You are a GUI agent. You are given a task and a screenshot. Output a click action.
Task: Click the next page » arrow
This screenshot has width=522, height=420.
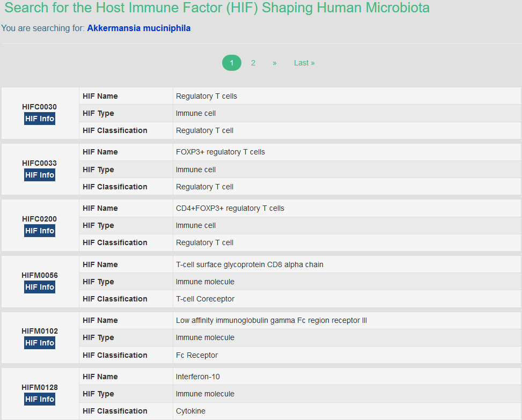pyautogui.click(x=275, y=63)
